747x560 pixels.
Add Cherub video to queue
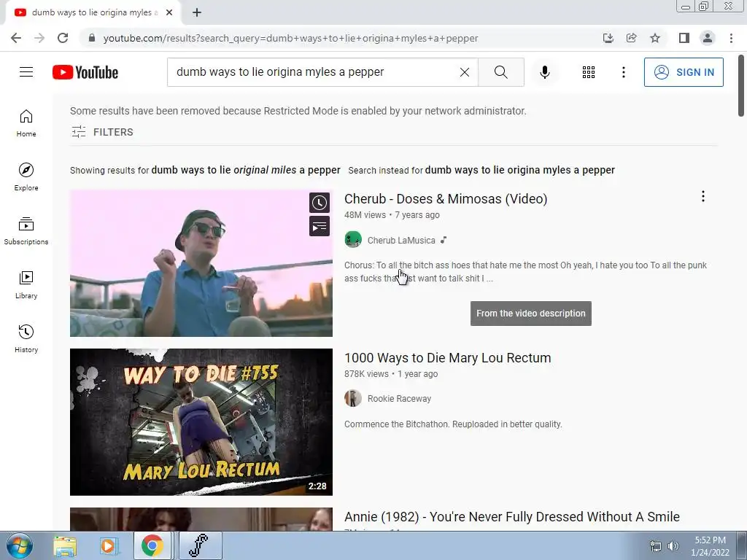tap(320, 226)
